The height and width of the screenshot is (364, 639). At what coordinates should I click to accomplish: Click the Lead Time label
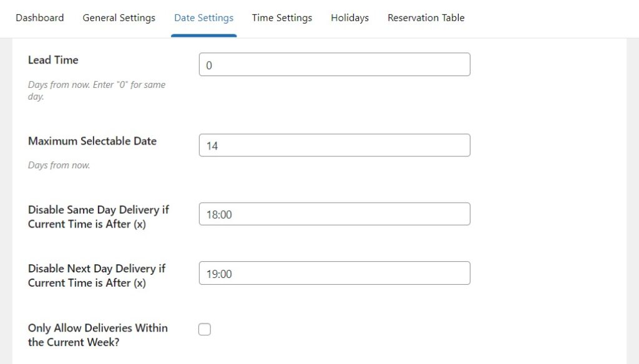[x=53, y=60]
